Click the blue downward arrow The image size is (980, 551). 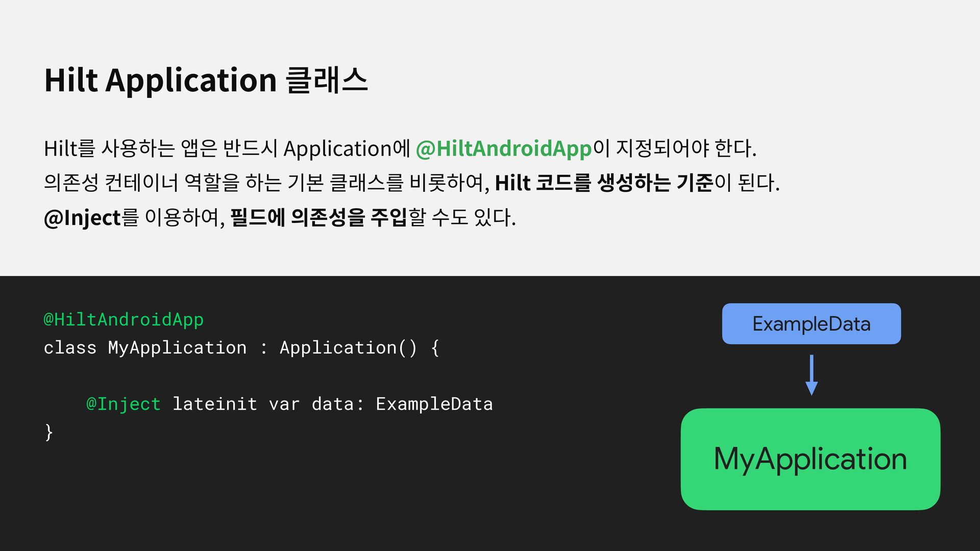click(x=812, y=375)
